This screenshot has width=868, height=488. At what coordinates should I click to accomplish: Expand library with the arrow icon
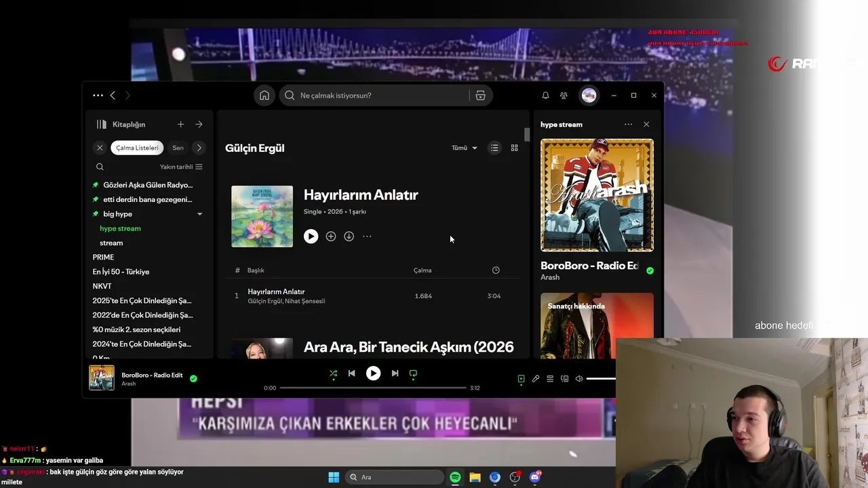pos(199,125)
